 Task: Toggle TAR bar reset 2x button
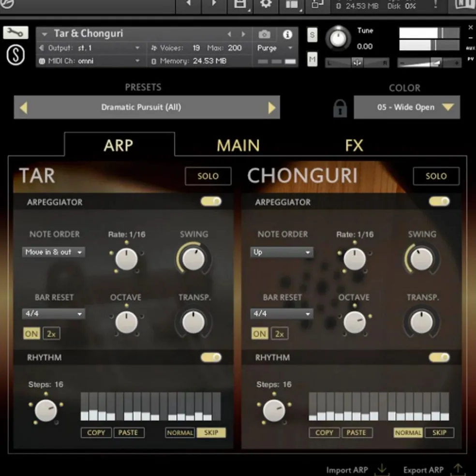pos(52,334)
